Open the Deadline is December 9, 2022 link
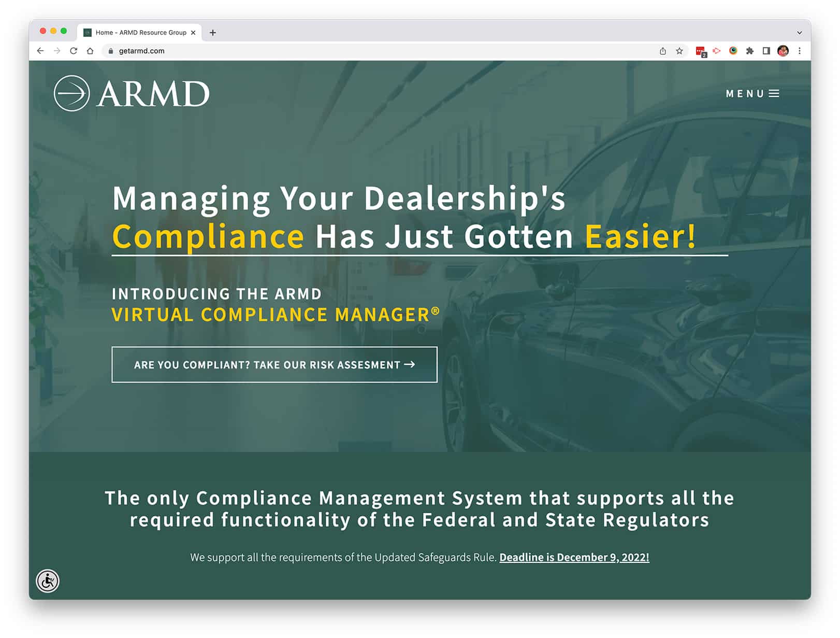Image resolution: width=840 pixels, height=638 pixels. 574,557
